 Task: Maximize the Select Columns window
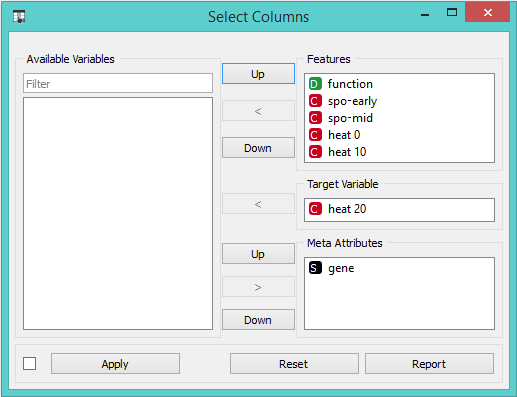coord(452,13)
